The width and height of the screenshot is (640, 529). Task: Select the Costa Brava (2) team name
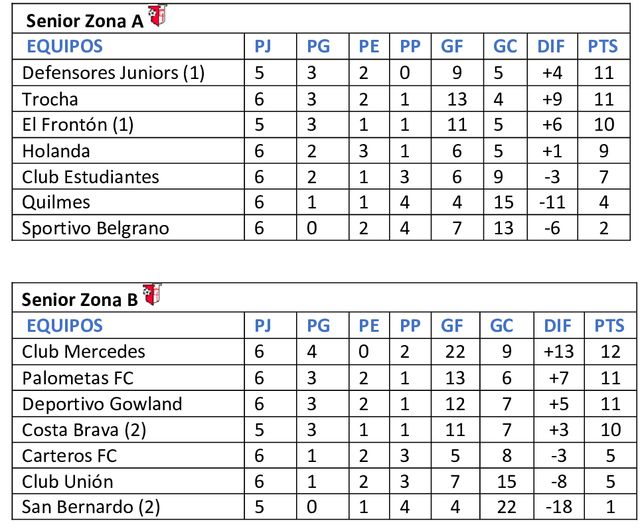(x=85, y=430)
